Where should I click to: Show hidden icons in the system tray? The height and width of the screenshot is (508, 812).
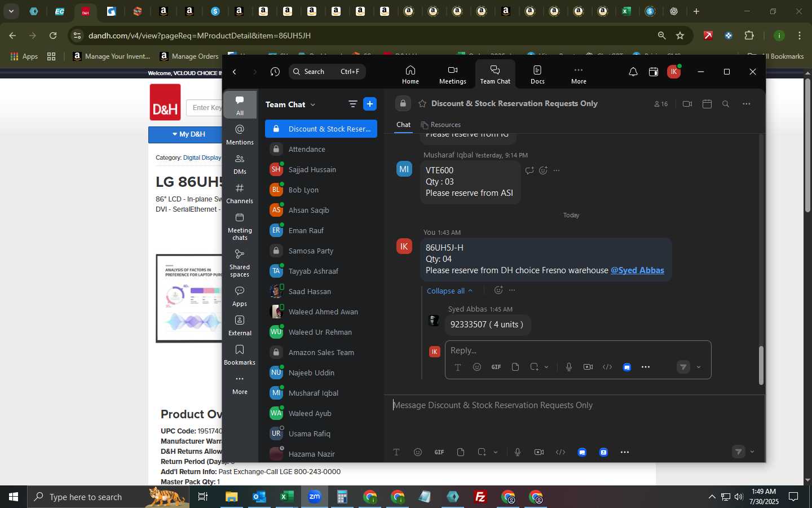pos(712,497)
